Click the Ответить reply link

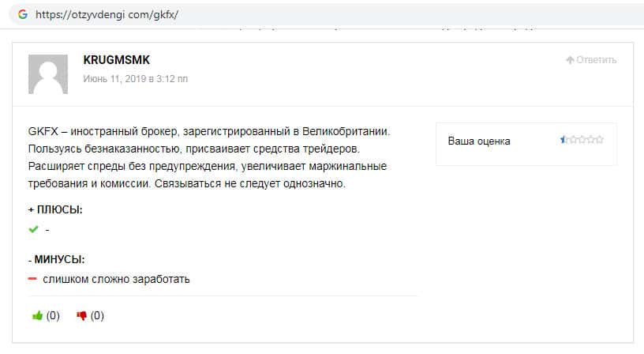[x=596, y=60]
